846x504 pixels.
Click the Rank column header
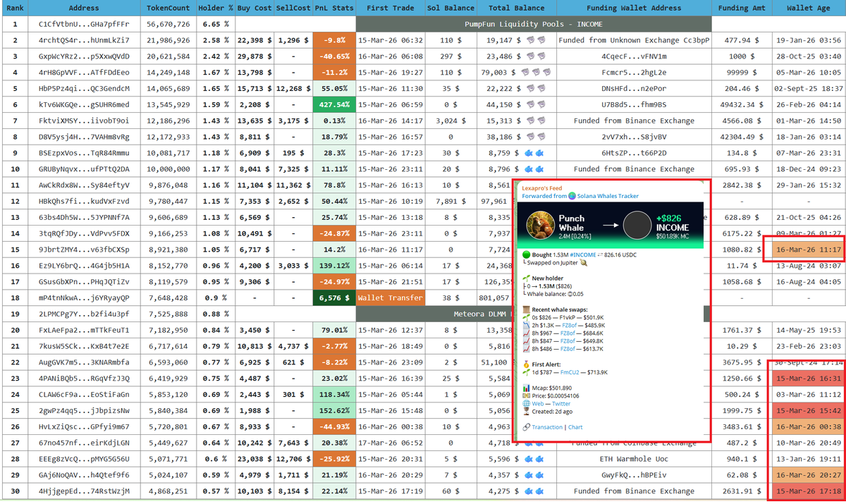[15, 8]
